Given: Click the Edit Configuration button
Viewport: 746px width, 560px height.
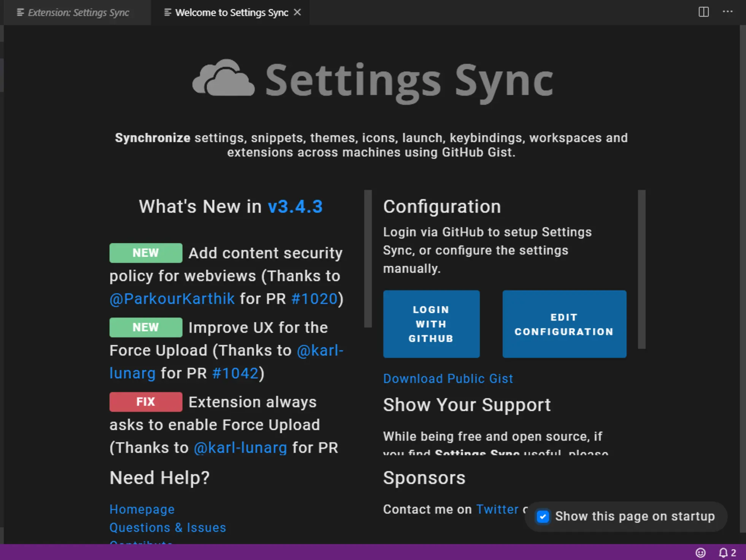Looking at the screenshot, I should pos(564,324).
